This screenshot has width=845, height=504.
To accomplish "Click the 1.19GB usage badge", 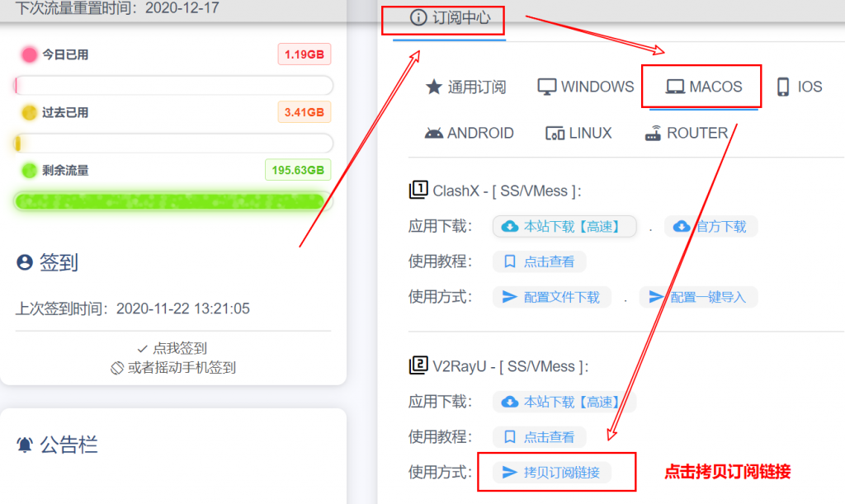I will (304, 54).
